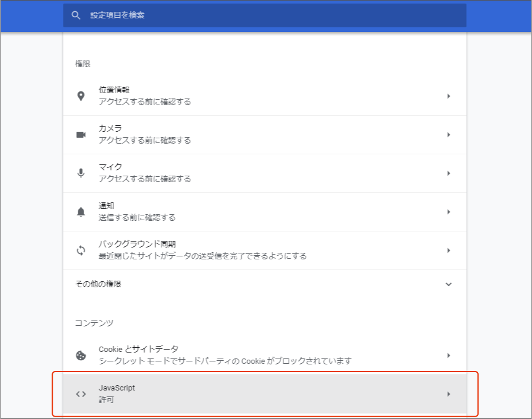The width and height of the screenshot is (532, 419).
Task: Click the magnifier search icon
Action: point(76,15)
